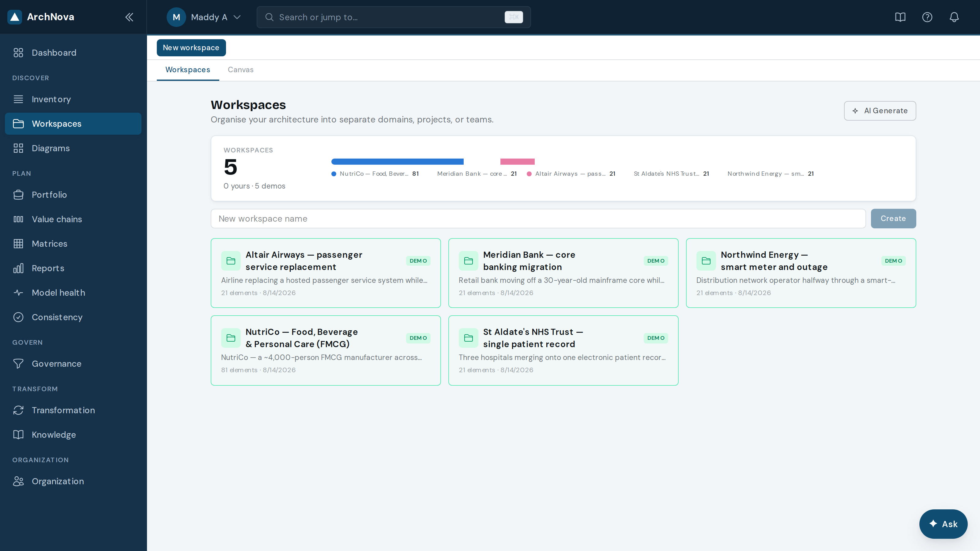This screenshot has height=551, width=980.
Task: Click "0 yours · 5 demos" text
Action: point(254,186)
